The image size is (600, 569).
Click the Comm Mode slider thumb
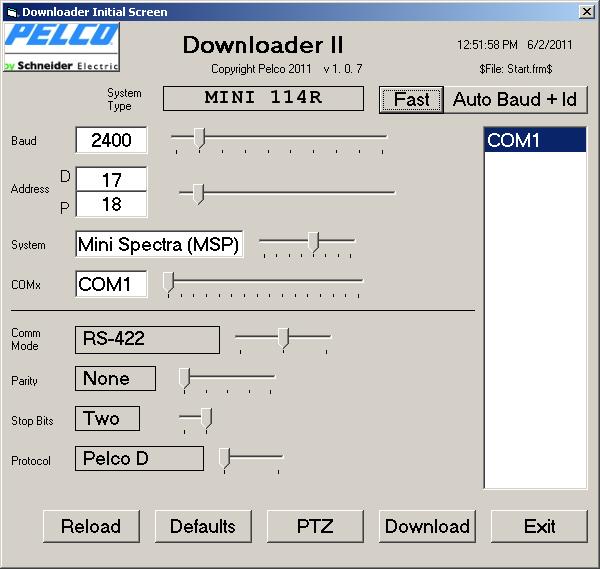tap(283, 338)
